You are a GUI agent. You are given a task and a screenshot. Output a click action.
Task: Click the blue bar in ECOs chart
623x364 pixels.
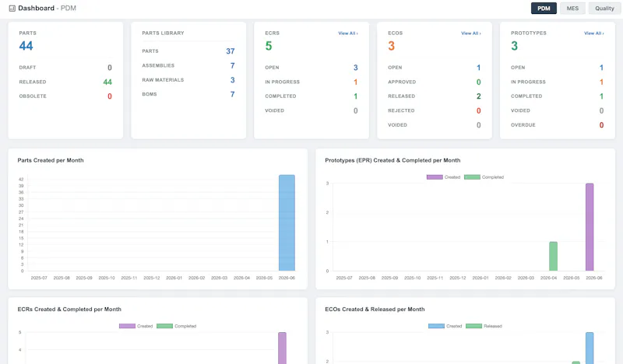click(x=590, y=348)
